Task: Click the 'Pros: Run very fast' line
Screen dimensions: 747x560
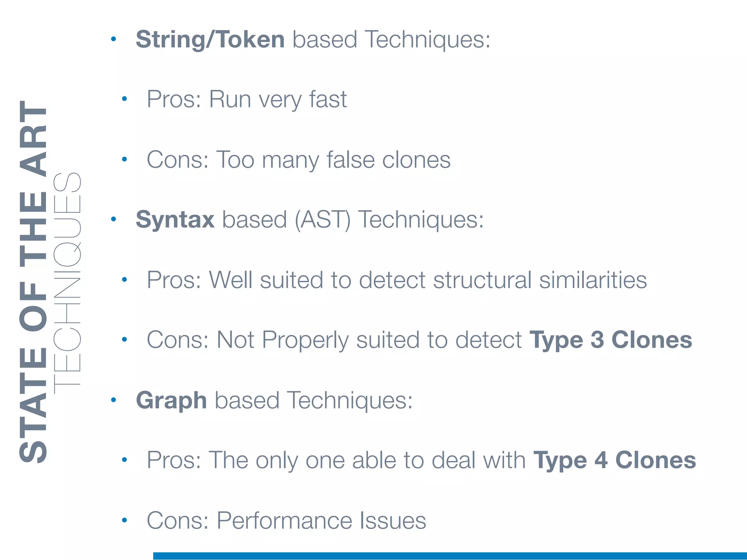Action: point(247,99)
